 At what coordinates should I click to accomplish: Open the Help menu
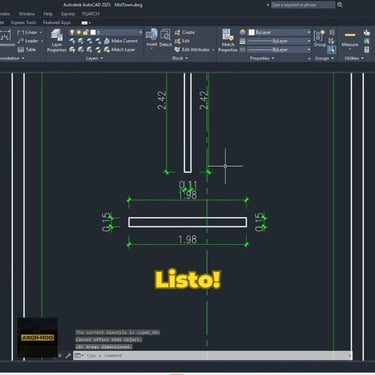[48, 14]
